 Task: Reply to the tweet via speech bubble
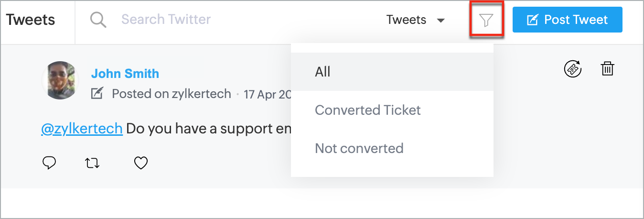49,163
